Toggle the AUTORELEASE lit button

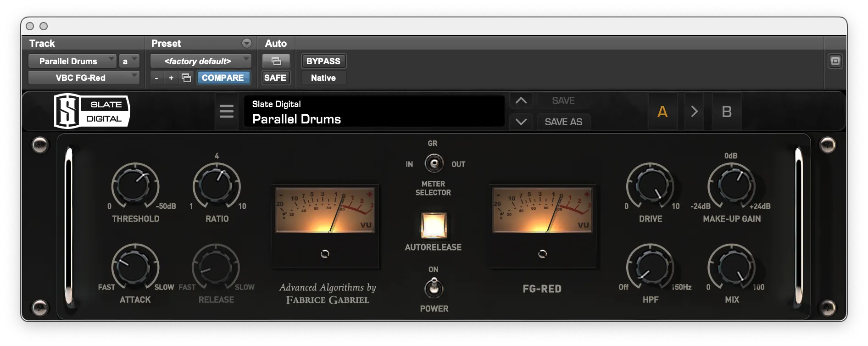click(x=434, y=225)
